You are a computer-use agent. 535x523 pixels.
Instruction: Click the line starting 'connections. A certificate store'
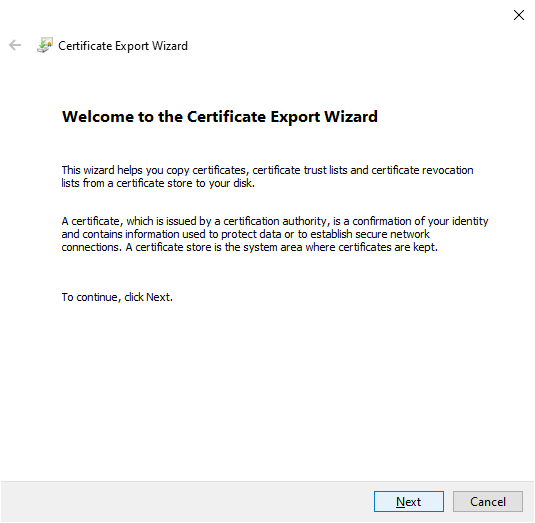tap(250, 247)
